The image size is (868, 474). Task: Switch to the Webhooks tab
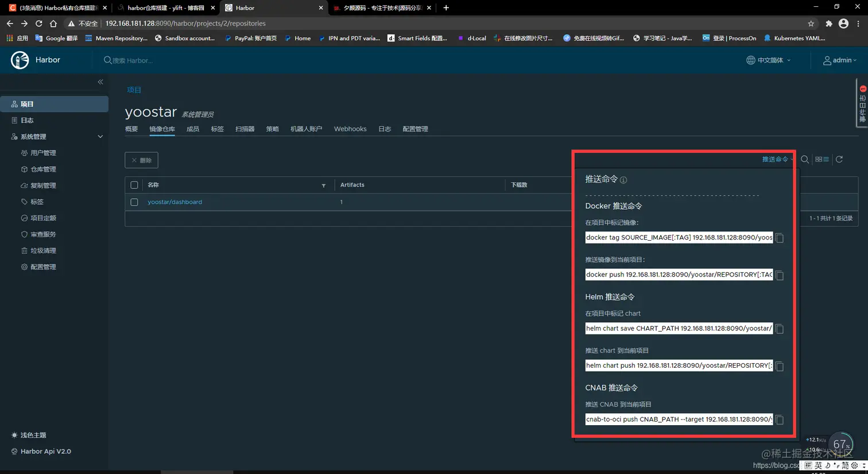(350, 129)
